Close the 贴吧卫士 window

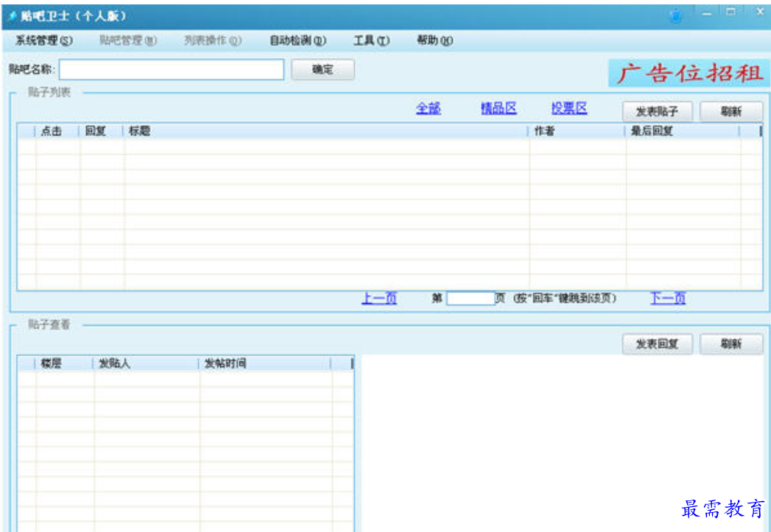point(759,13)
